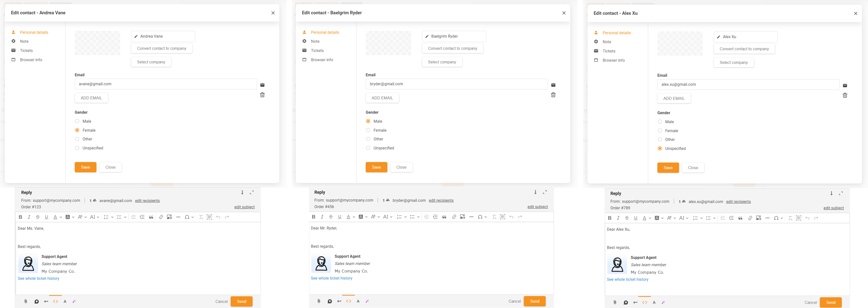Click edit recipients in the Order #123 reply
This screenshot has height=308, width=868.
[x=147, y=200]
